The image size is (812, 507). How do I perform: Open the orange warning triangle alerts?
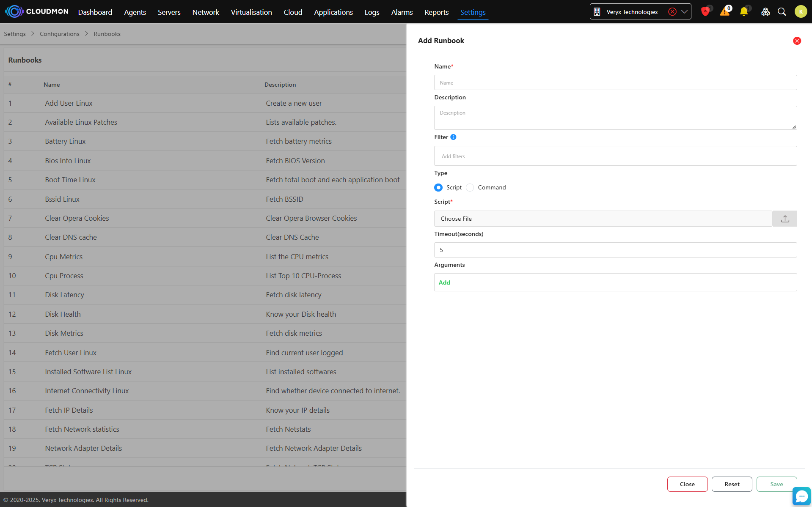(725, 12)
